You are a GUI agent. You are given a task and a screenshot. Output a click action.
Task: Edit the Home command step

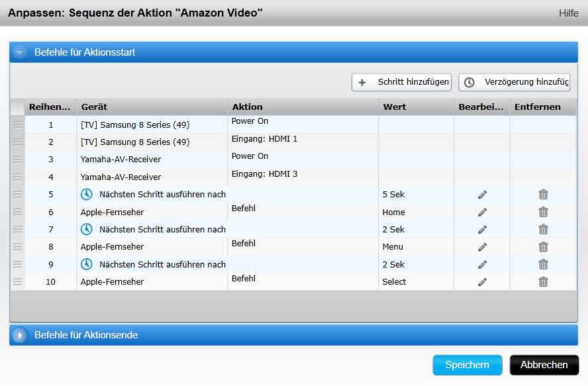click(x=482, y=213)
